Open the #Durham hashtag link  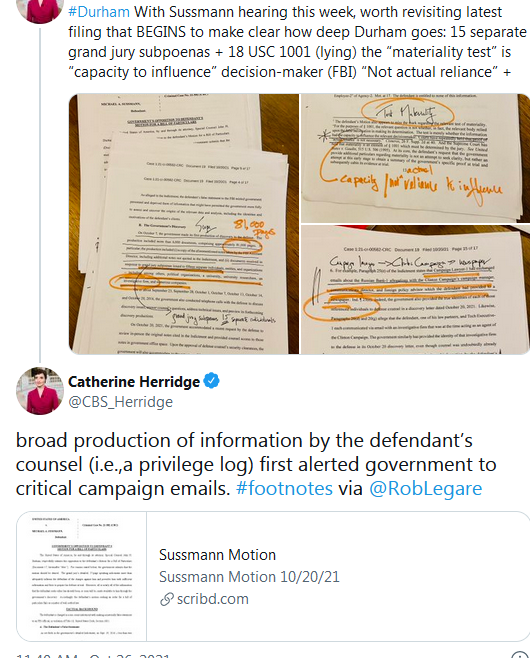[99, 12]
